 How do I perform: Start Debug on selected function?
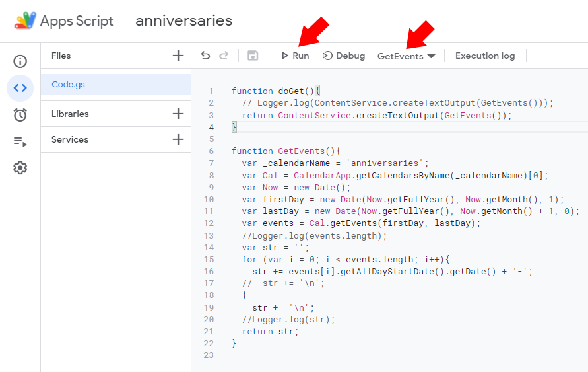[344, 56]
